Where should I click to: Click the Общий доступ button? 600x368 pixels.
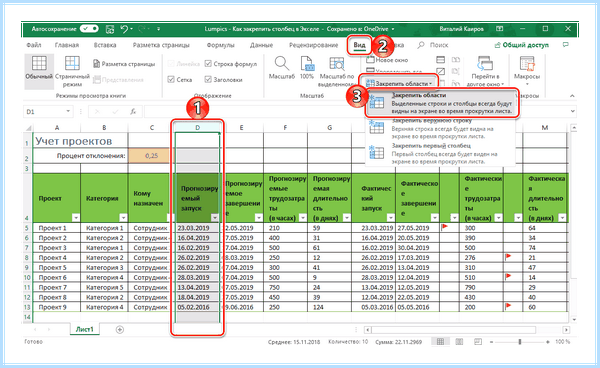[x=522, y=45]
